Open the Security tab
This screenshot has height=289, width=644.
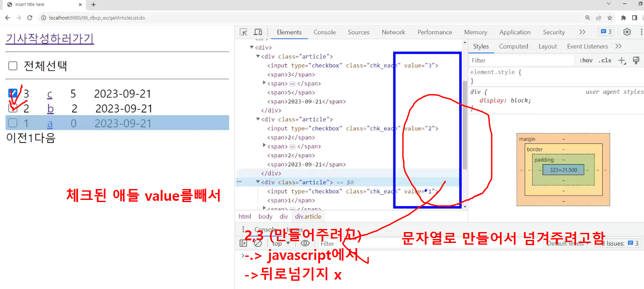[x=553, y=32]
